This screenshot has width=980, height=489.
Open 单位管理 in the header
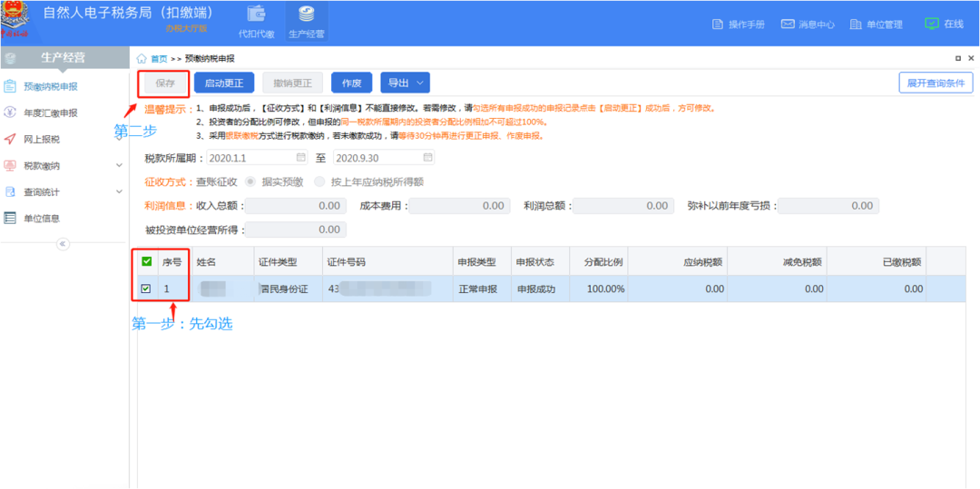coord(877,24)
